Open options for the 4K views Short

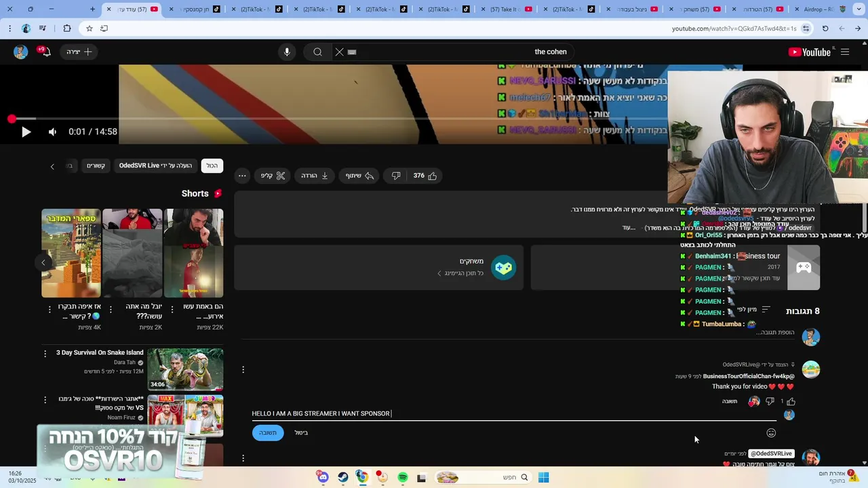coord(49,309)
